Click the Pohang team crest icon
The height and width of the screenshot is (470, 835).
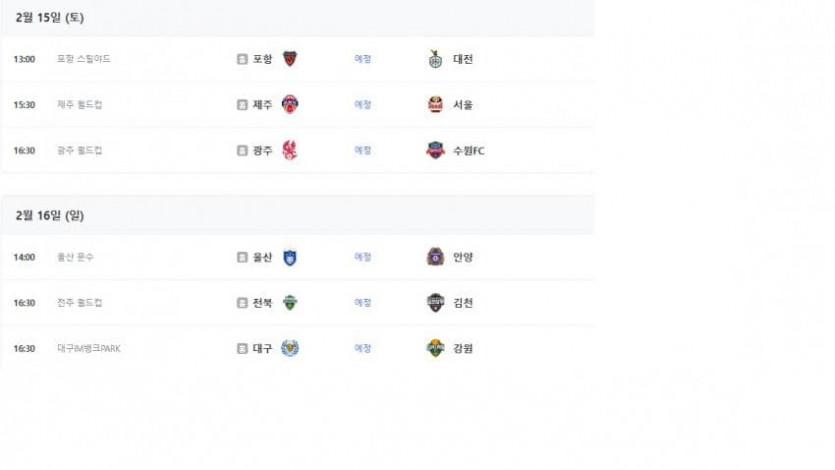click(x=290, y=59)
